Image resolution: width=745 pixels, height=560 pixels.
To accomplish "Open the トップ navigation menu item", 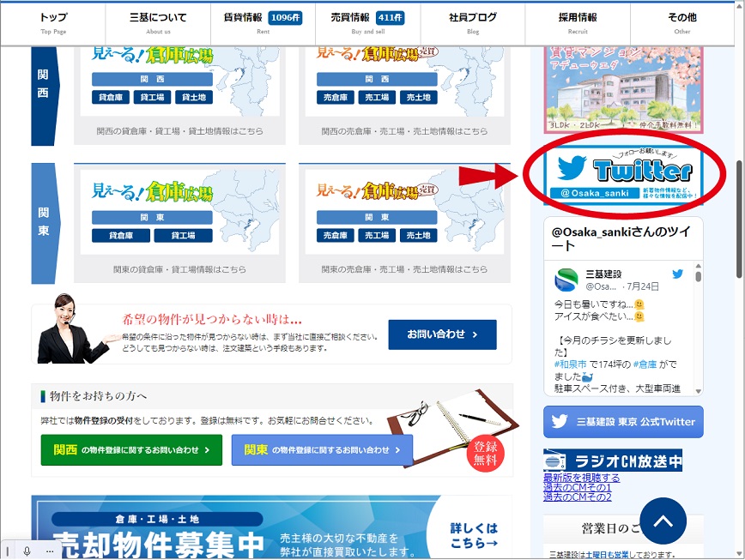I will 53,22.
